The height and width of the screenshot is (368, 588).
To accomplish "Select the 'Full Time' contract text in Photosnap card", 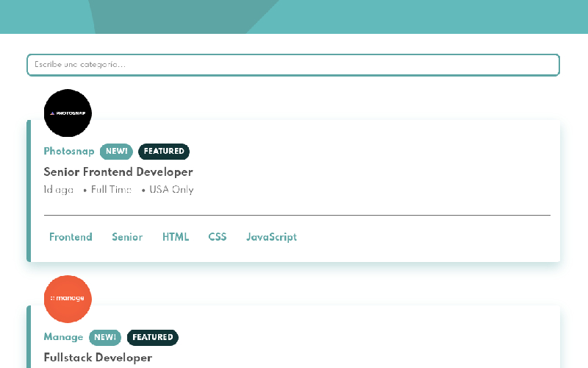I will [x=112, y=190].
